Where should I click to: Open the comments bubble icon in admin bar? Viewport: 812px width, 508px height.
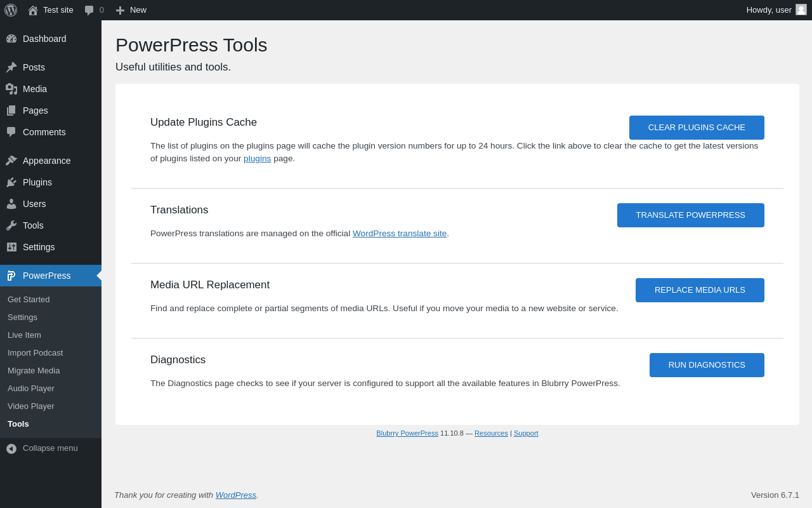(89, 10)
